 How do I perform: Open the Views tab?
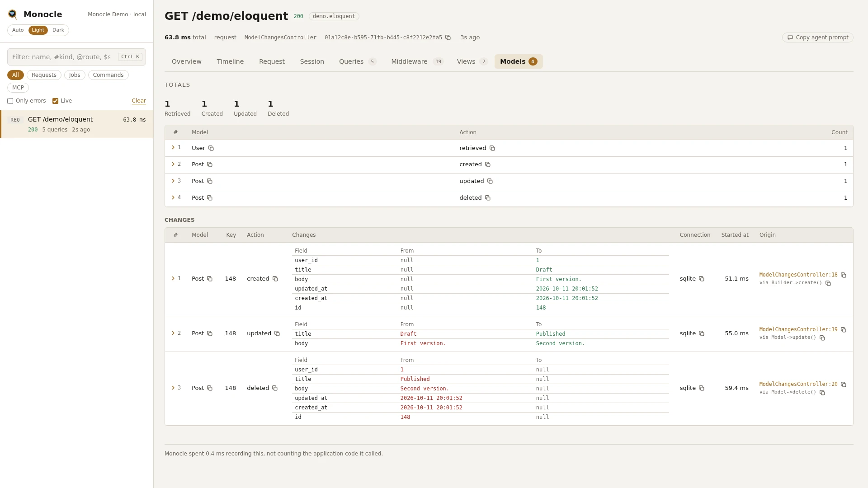coord(472,61)
